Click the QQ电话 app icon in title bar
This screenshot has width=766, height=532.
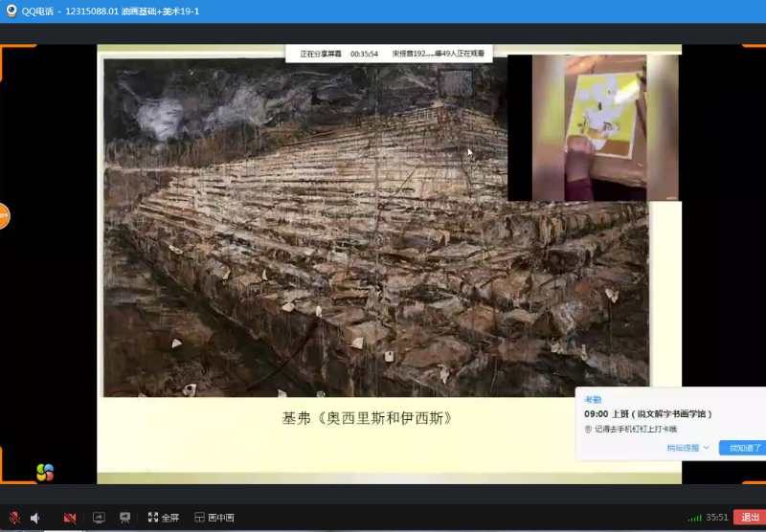point(11,11)
